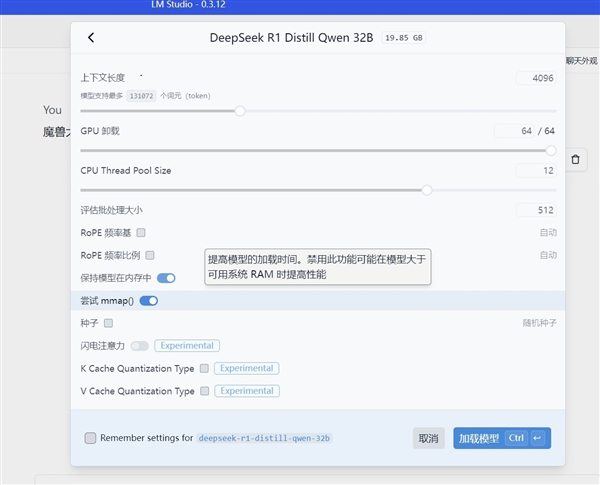The height and width of the screenshot is (485, 600).
Task: Click the / 64 total layers text
Action: tap(546, 131)
